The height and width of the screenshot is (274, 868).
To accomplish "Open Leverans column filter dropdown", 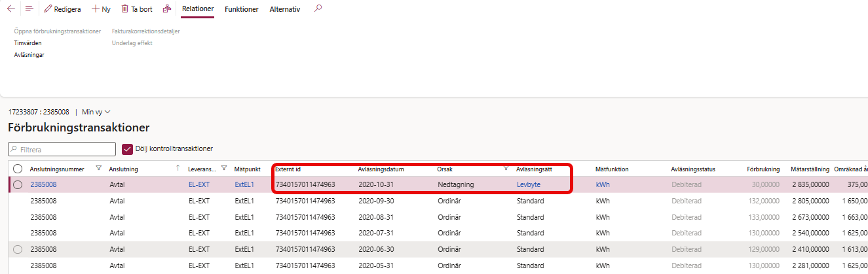I will pyautogui.click(x=224, y=169).
